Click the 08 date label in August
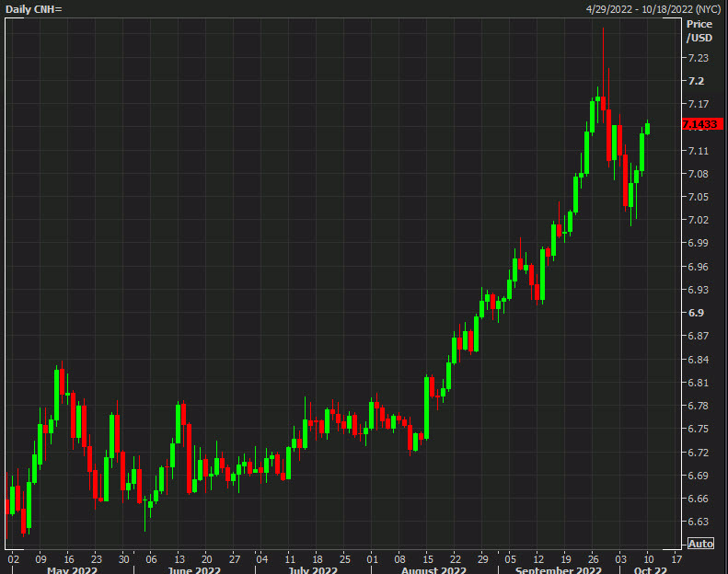The height and width of the screenshot is (574, 728). click(399, 559)
